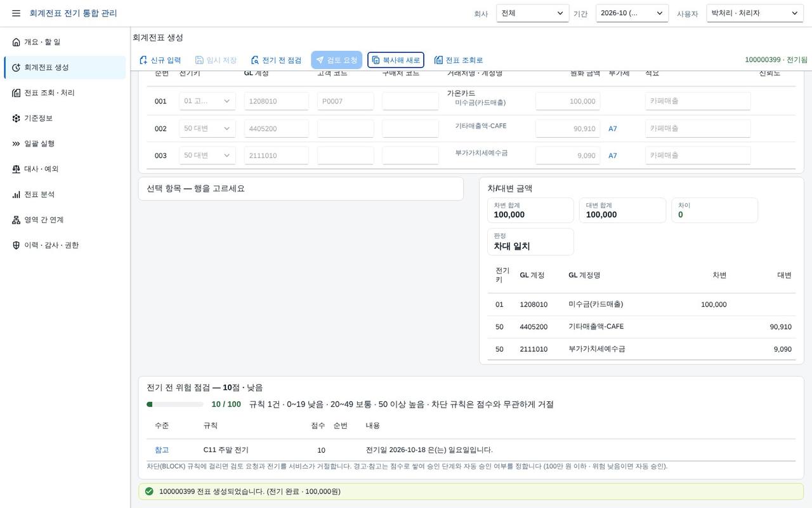Click the 검토 요청 button
The image size is (812, 508).
tap(337, 60)
